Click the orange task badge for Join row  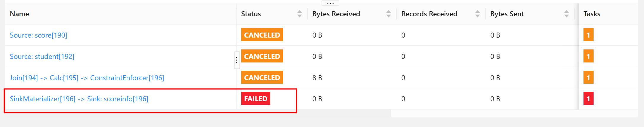click(588, 78)
